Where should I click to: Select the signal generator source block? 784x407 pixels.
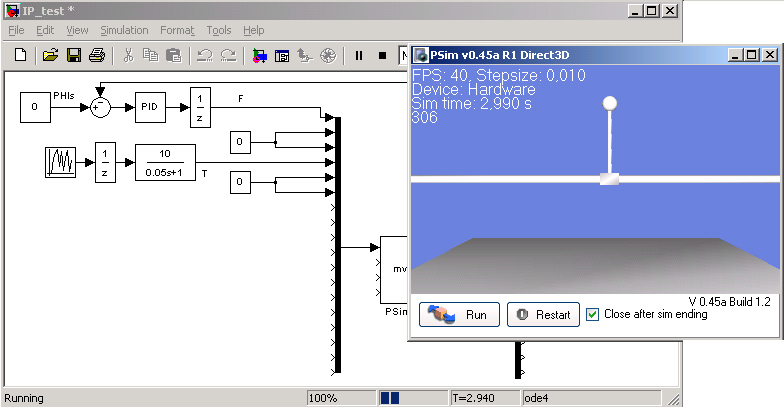60,161
